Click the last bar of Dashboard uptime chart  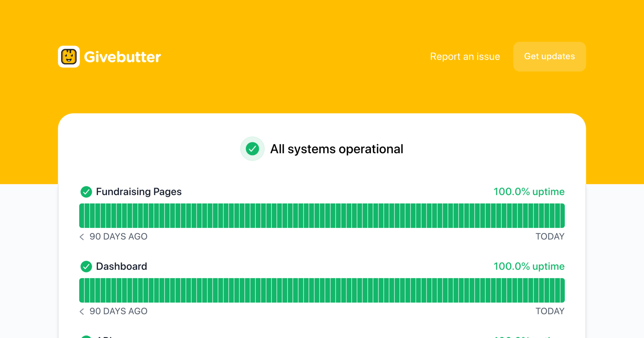[x=562, y=290]
